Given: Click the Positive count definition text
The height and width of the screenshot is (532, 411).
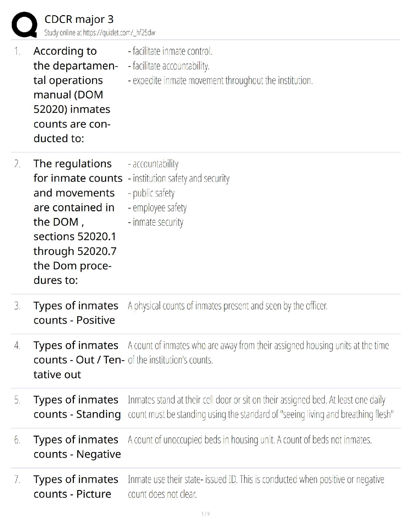Looking at the screenshot, I should (227, 306).
